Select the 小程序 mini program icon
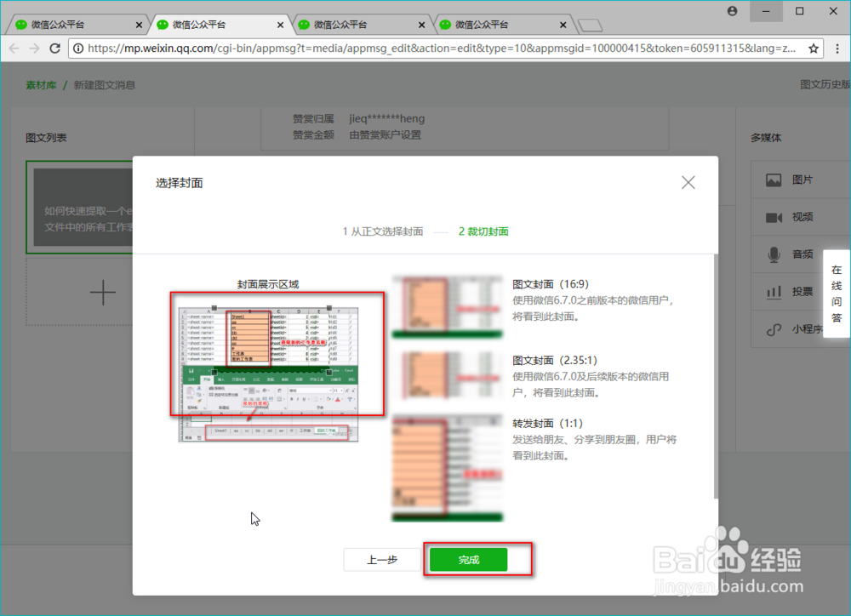851x616 pixels. pyautogui.click(x=774, y=329)
